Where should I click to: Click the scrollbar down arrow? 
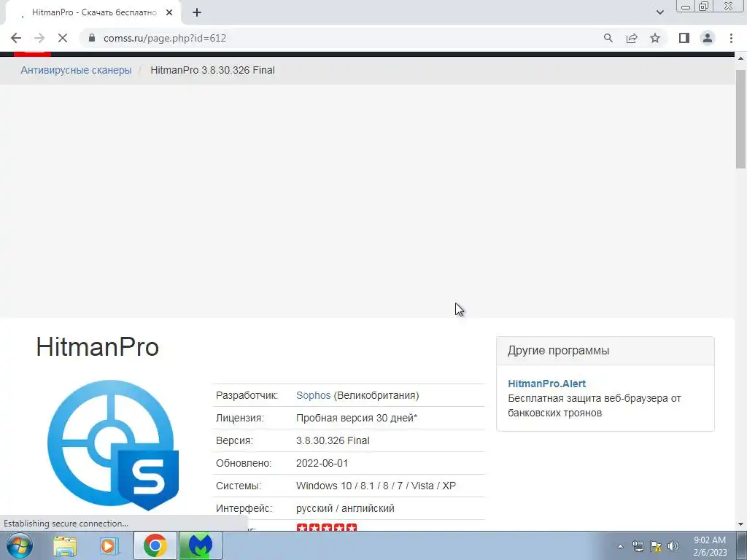[x=740, y=524]
